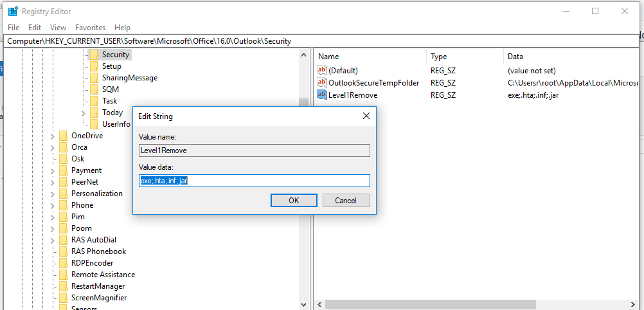Click REG_SZ type of Level1Remove row
Image resolution: width=644 pixels, height=310 pixels.
click(443, 95)
